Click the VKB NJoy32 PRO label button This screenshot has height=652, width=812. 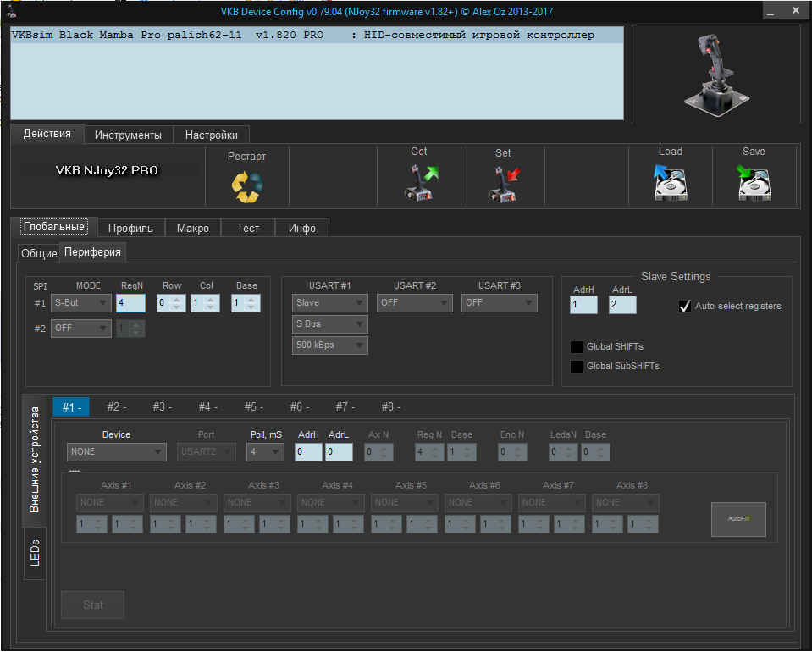107,170
